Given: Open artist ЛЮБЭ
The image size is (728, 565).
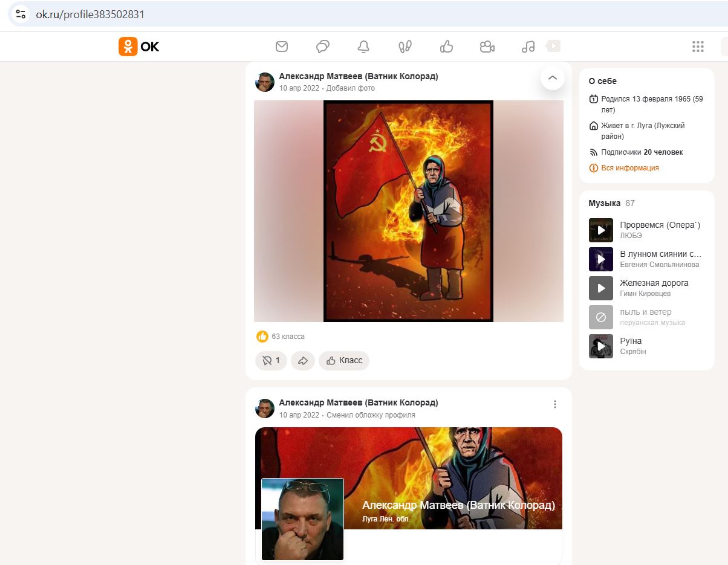Looking at the screenshot, I should click(x=631, y=236).
